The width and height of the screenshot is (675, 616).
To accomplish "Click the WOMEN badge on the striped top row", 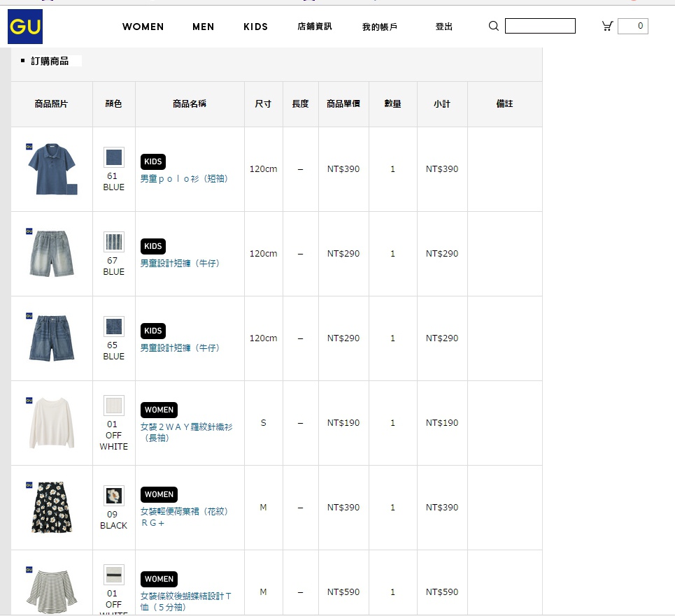I will (x=159, y=579).
